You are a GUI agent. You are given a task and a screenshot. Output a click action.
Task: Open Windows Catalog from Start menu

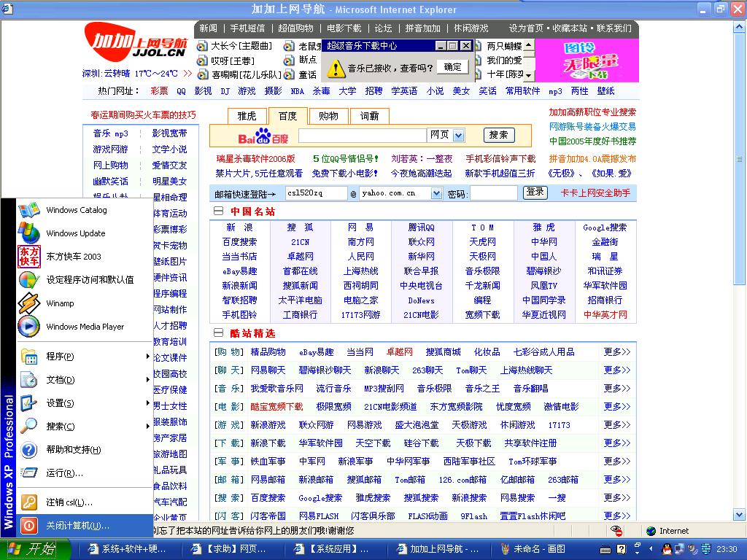76,210
